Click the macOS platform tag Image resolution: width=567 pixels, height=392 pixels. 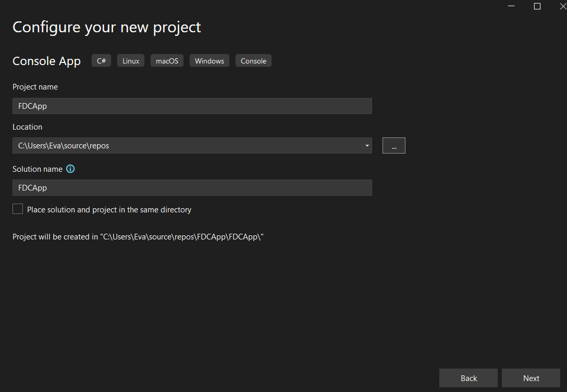[167, 61]
